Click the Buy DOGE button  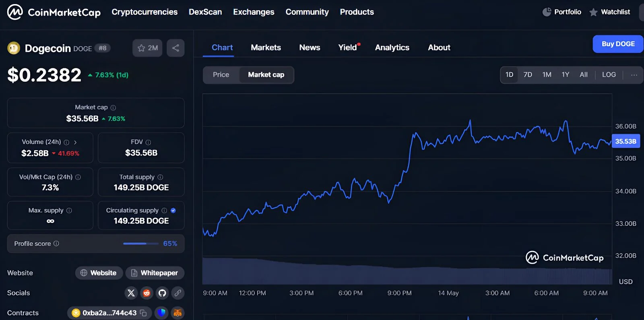(618, 44)
